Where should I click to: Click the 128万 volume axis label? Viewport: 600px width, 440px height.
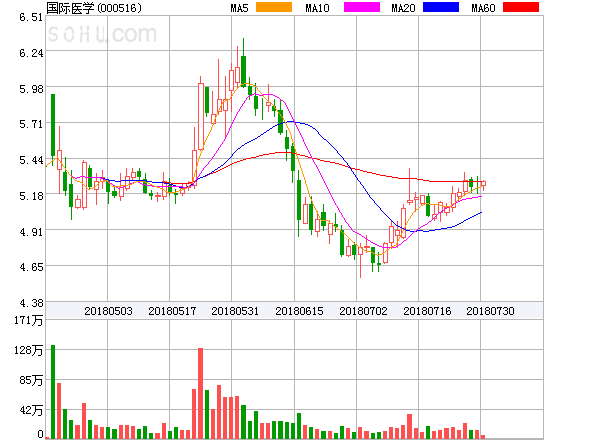pyautogui.click(x=29, y=350)
